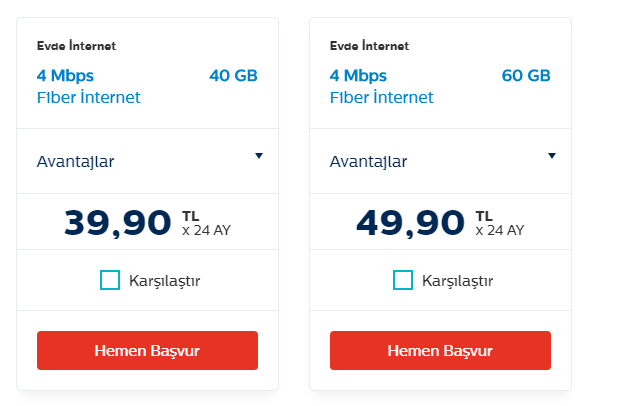Click Evde İnternet heading on the 60 GB card

[x=369, y=46]
